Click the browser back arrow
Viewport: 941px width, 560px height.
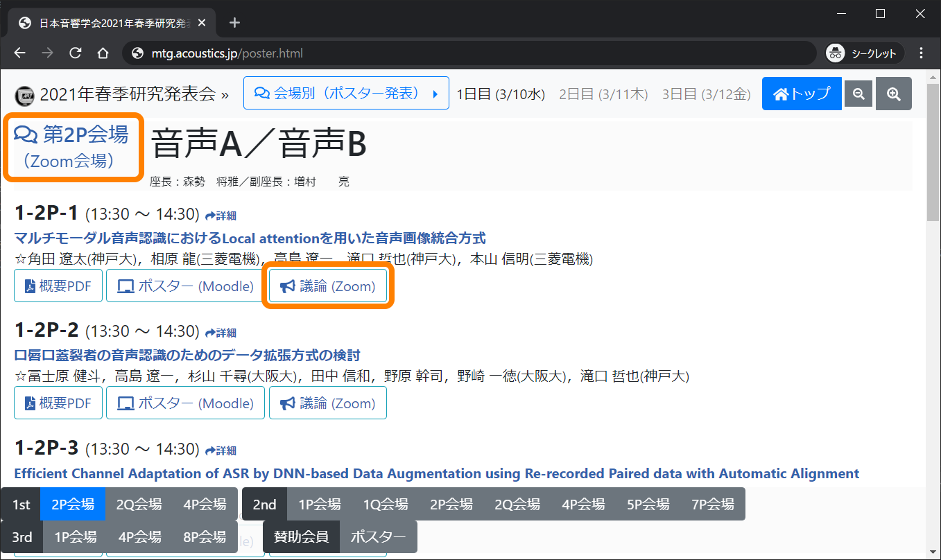pyautogui.click(x=20, y=53)
